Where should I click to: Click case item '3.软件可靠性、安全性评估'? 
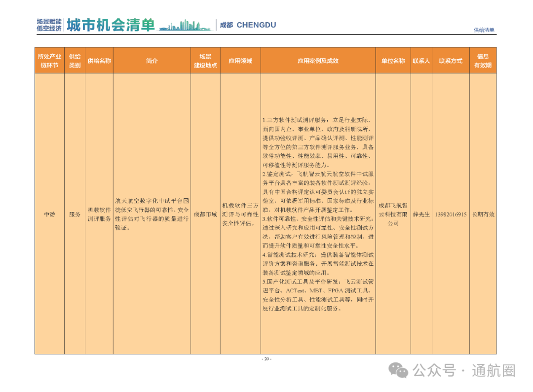(318, 232)
